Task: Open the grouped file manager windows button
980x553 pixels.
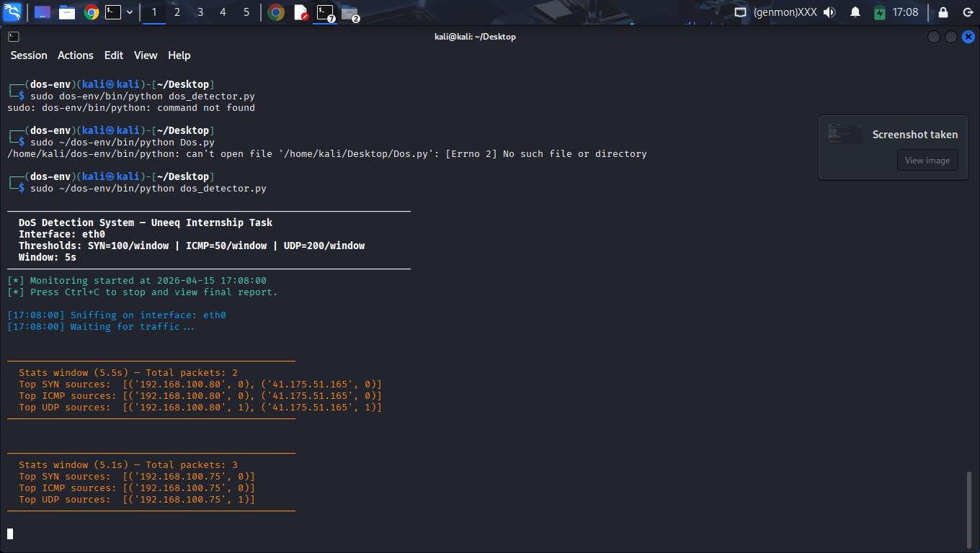Action: pyautogui.click(x=349, y=12)
